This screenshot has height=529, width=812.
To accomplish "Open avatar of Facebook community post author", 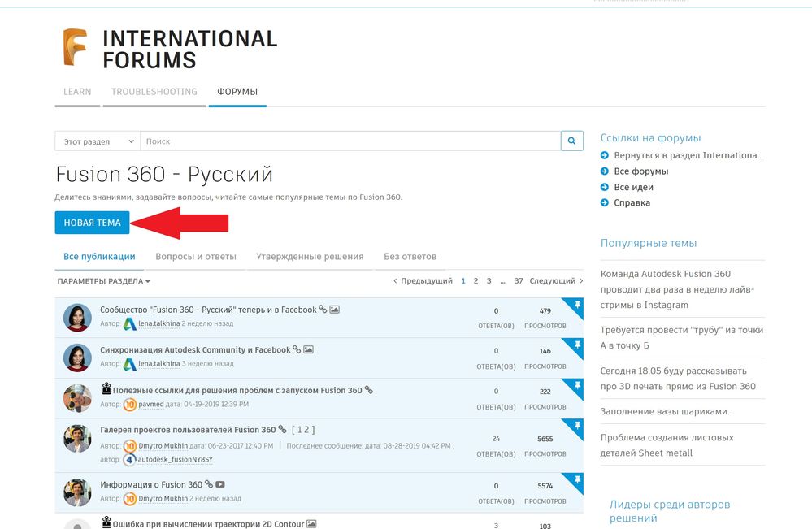I will point(77,317).
